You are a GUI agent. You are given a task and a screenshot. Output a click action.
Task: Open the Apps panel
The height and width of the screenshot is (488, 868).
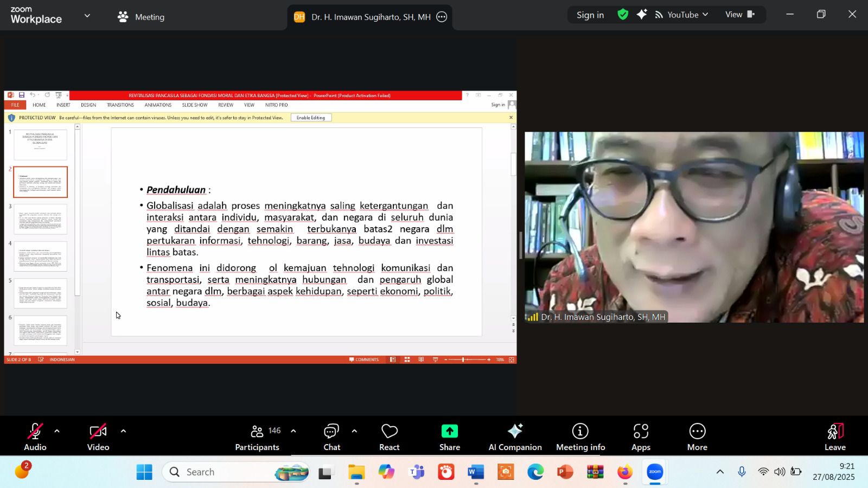click(641, 437)
